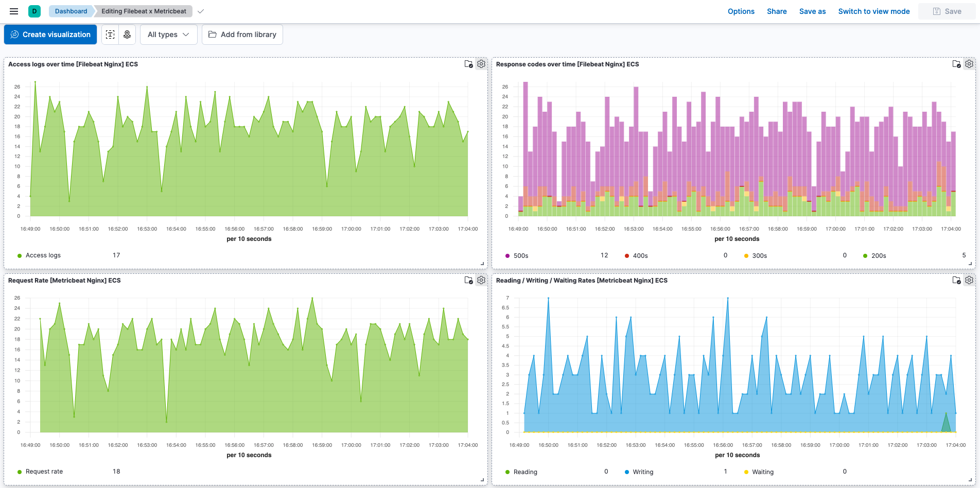
Task: Expand the All types dropdown
Action: point(168,34)
